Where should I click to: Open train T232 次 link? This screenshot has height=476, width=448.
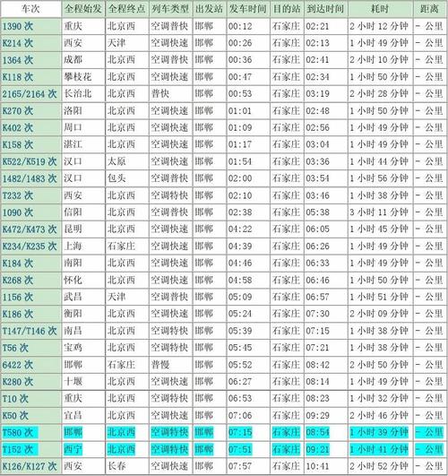coord(18,195)
